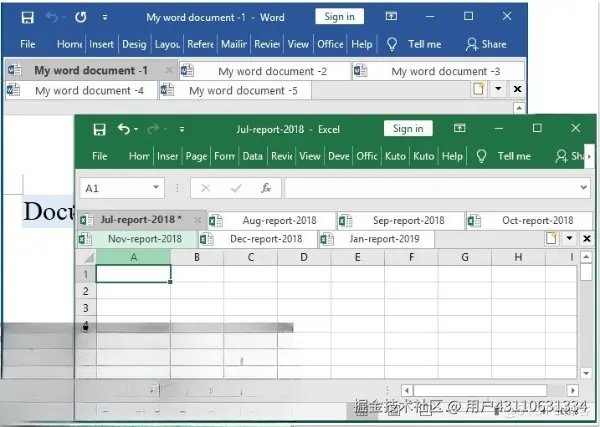Click ribbon tabs scroll-right arrow in Excel

[589, 156]
